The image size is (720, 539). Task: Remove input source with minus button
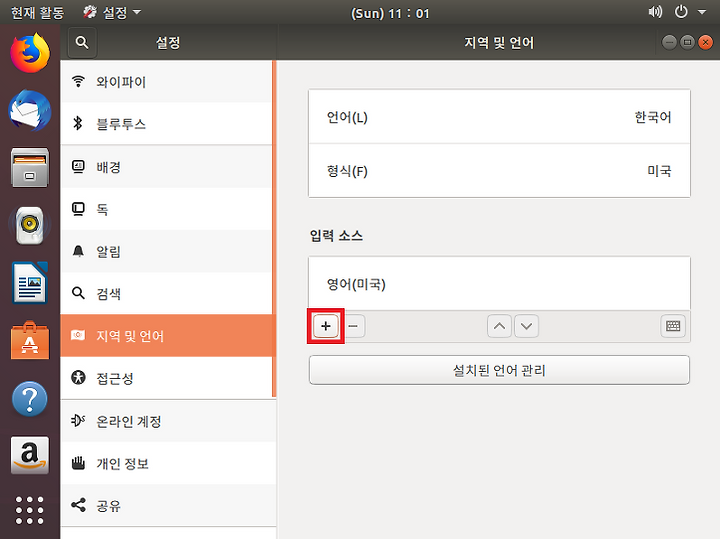(x=353, y=326)
